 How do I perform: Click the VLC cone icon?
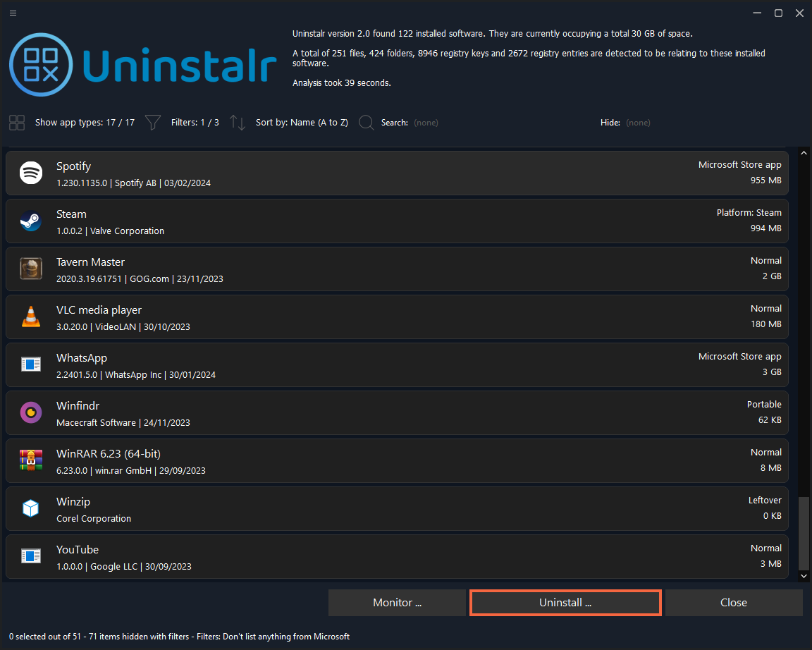click(x=31, y=317)
